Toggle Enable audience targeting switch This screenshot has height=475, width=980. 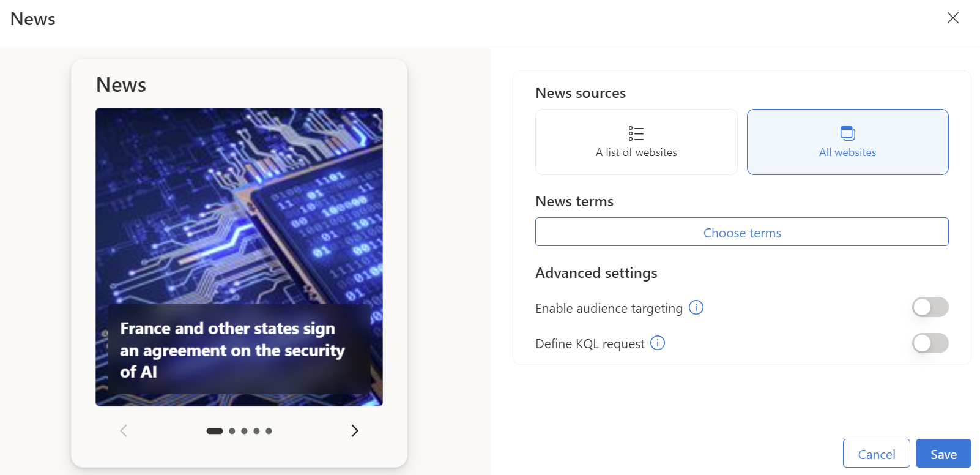point(930,307)
